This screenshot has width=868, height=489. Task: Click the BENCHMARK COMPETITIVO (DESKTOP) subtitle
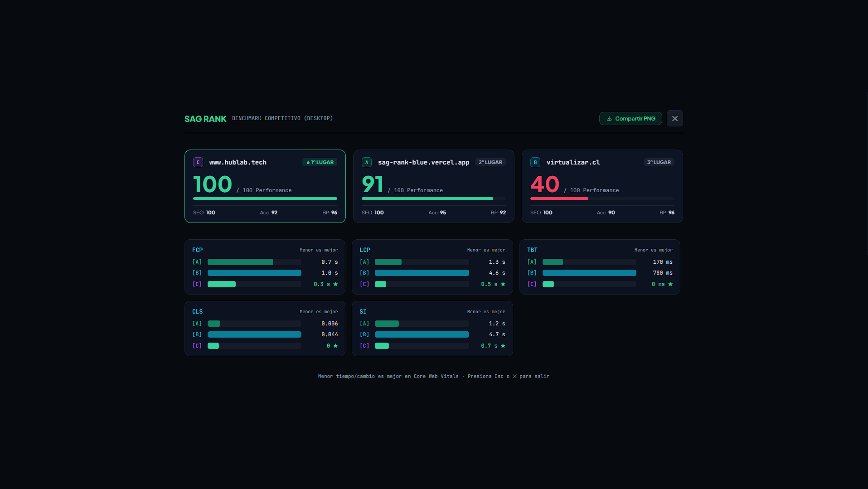282,118
